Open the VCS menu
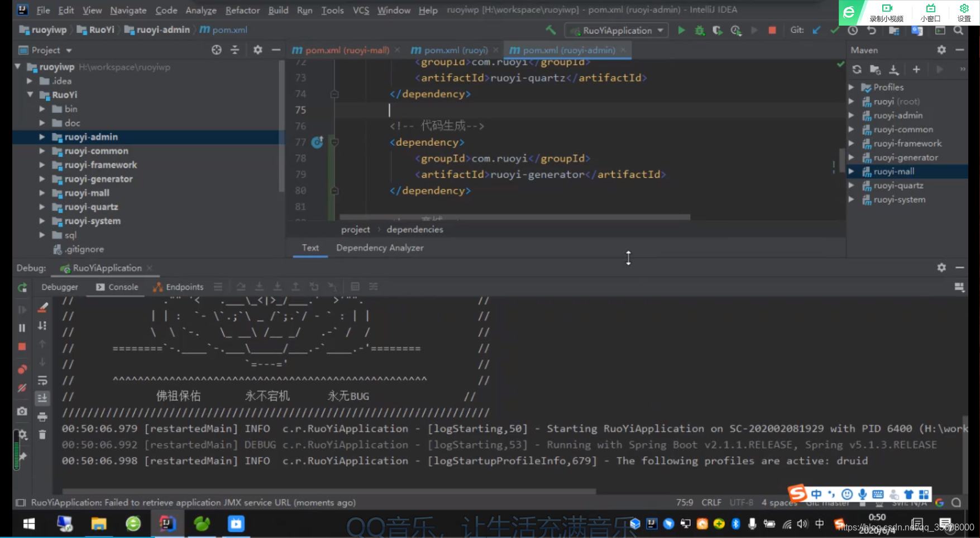Image resolution: width=980 pixels, height=538 pixels. (x=361, y=10)
